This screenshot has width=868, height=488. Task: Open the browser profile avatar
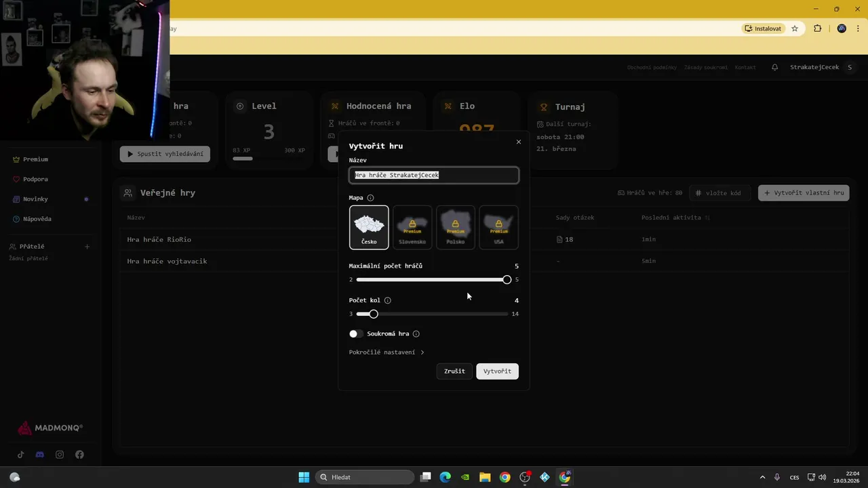[842, 28]
